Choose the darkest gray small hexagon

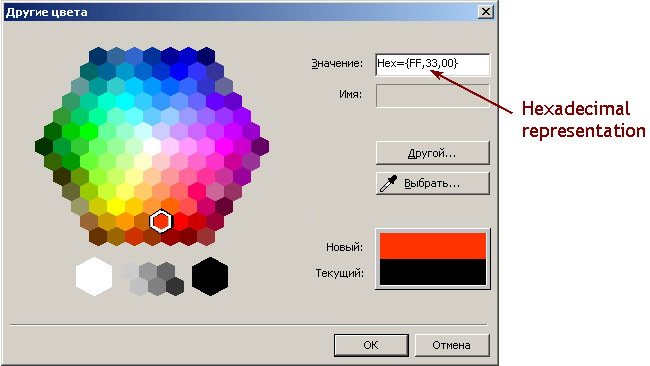(x=175, y=286)
